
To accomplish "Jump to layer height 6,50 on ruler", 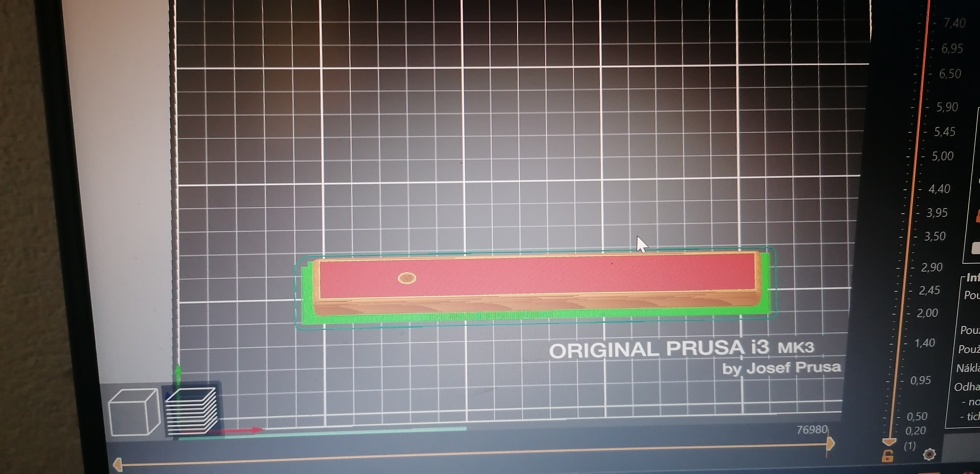I will click(x=950, y=74).
